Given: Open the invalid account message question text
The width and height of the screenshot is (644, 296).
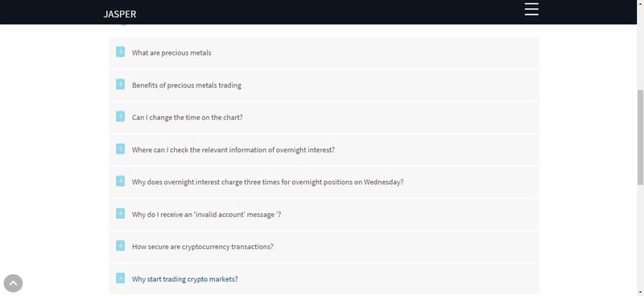Looking at the screenshot, I should tap(207, 215).
